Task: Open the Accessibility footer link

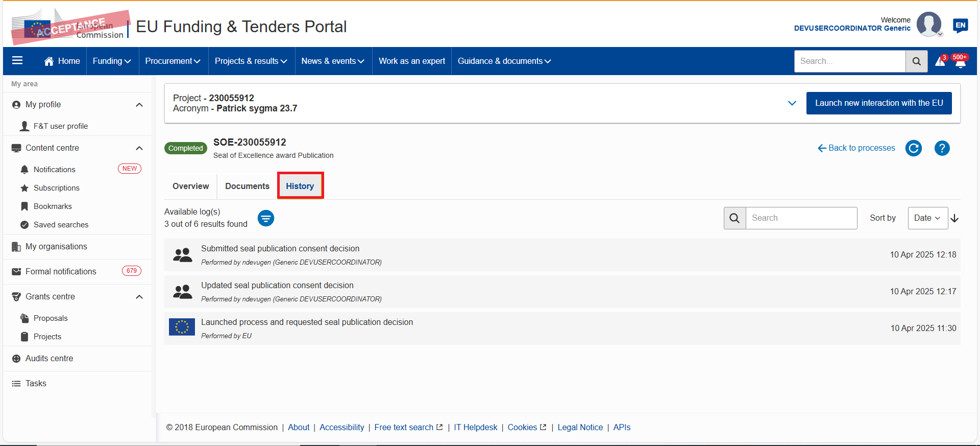Action: click(x=342, y=428)
